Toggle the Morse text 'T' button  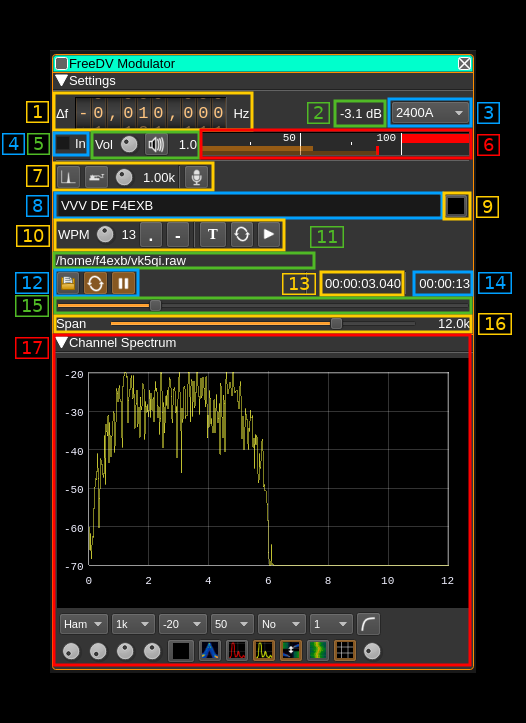(213, 235)
